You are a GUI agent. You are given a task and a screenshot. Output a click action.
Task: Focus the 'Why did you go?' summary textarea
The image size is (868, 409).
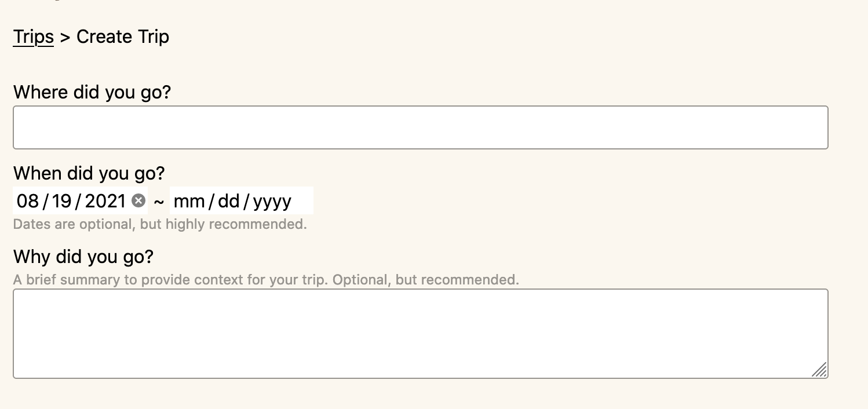(x=420, y=334)
